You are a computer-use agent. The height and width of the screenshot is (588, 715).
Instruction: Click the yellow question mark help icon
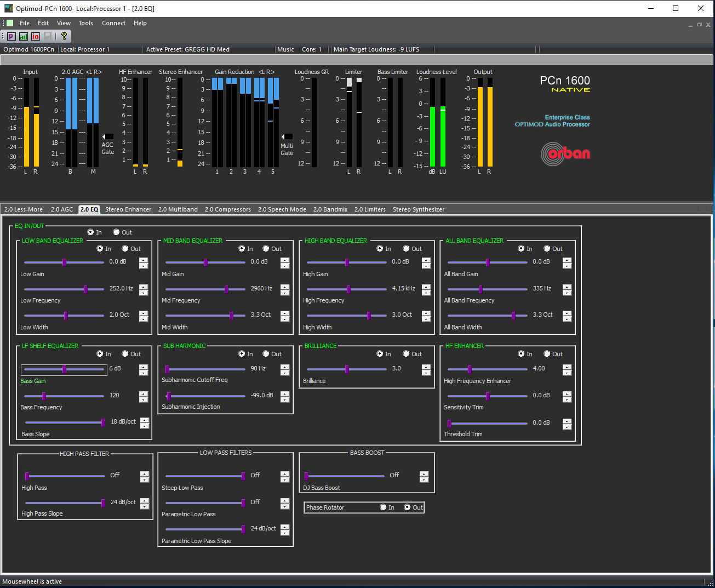click(64, 36)
